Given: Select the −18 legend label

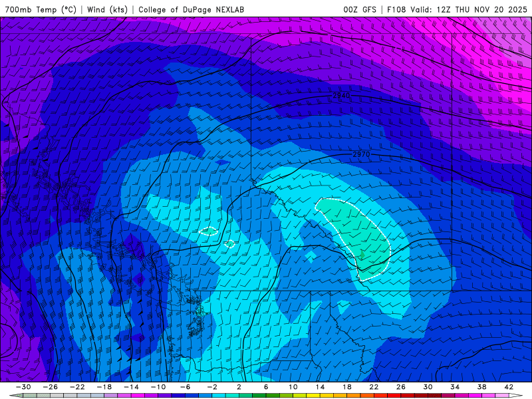Looking at the screenshot, I should 104,387.
